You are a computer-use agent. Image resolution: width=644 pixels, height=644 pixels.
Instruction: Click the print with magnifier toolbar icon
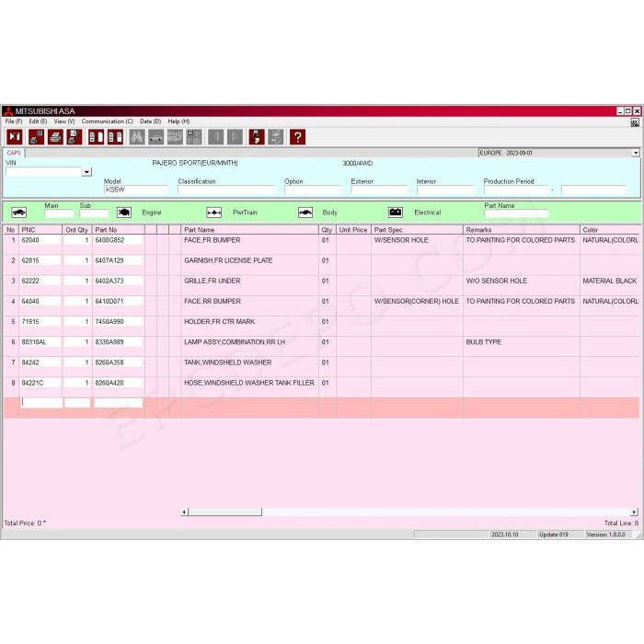(x=75, y=137)
